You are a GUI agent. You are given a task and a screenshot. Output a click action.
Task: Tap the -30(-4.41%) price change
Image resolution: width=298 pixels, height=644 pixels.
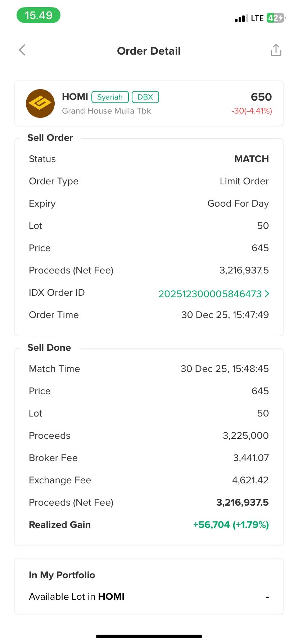pyautogui.click(x=252, y=111)
